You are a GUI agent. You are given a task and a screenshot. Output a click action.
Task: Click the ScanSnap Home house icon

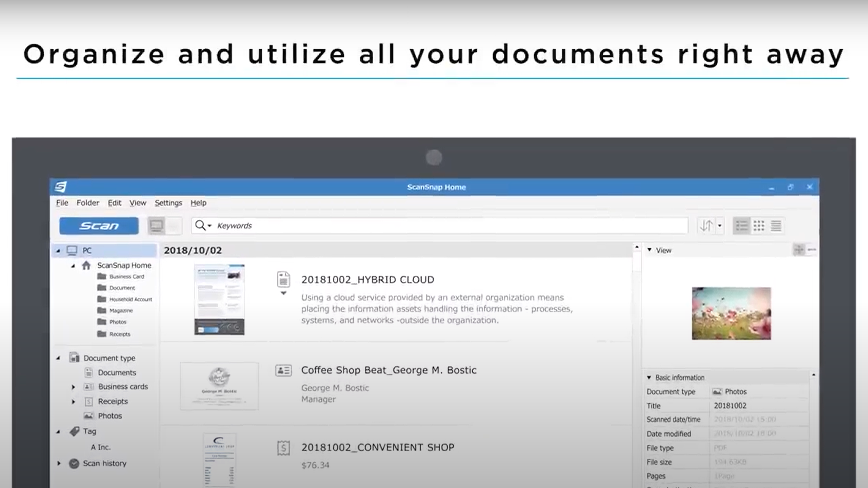[86, 265]
